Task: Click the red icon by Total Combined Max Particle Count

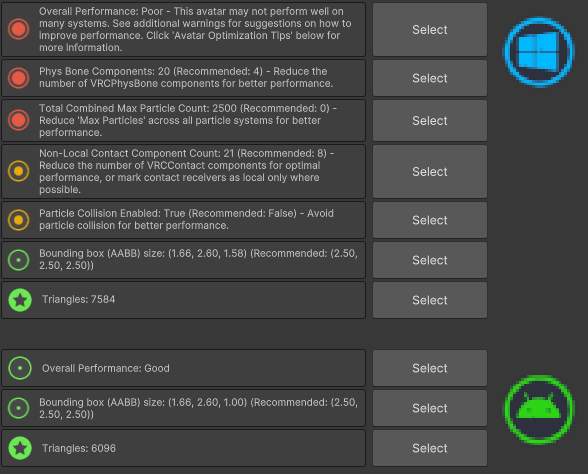Action: pos(18,120)
